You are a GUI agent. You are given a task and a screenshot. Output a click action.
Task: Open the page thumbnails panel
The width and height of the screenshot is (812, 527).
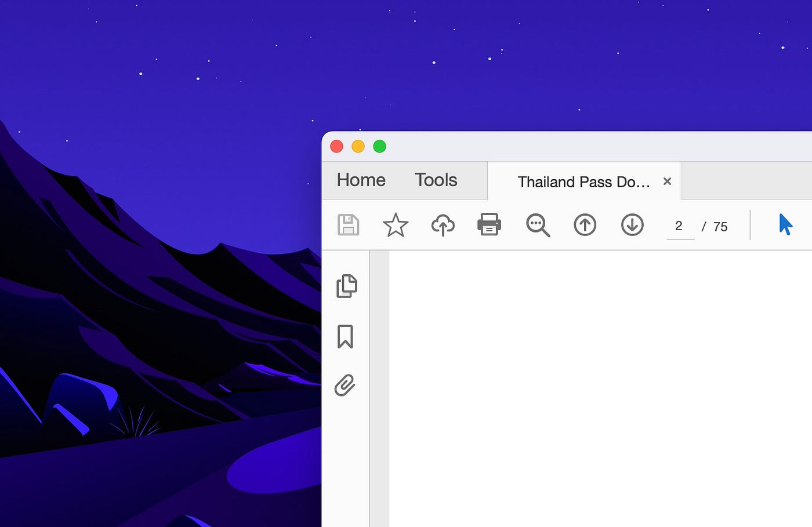point(346,285)
